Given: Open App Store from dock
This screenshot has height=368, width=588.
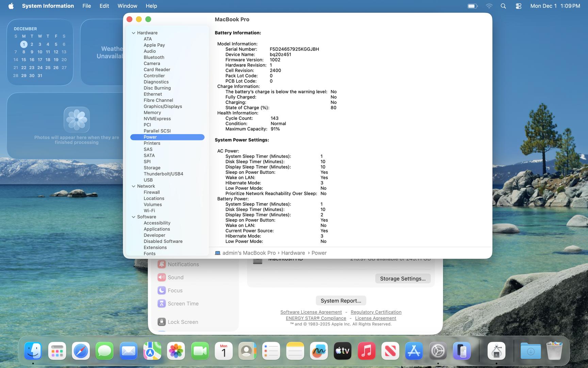Looking at the screenshot, I should [414, 351].
